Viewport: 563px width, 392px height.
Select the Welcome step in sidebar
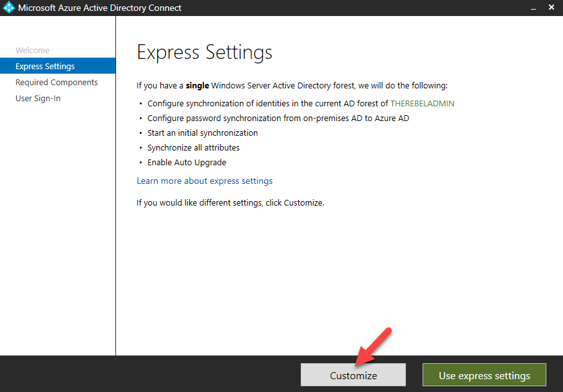(32, 50)
